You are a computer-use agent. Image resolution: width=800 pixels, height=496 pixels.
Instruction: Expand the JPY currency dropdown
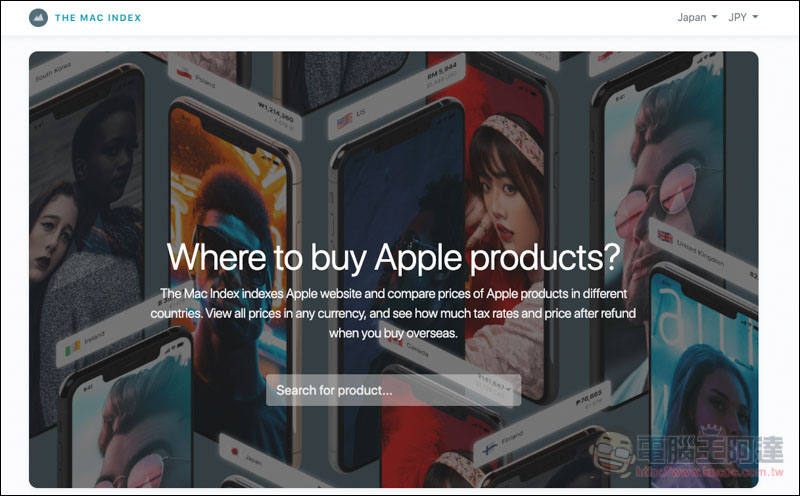point(743,17)
